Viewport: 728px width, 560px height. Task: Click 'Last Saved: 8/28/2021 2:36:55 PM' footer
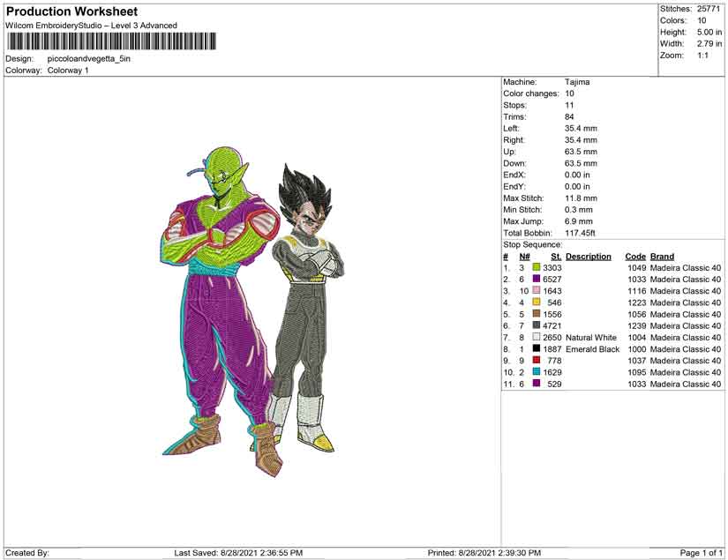click(238, 553)
